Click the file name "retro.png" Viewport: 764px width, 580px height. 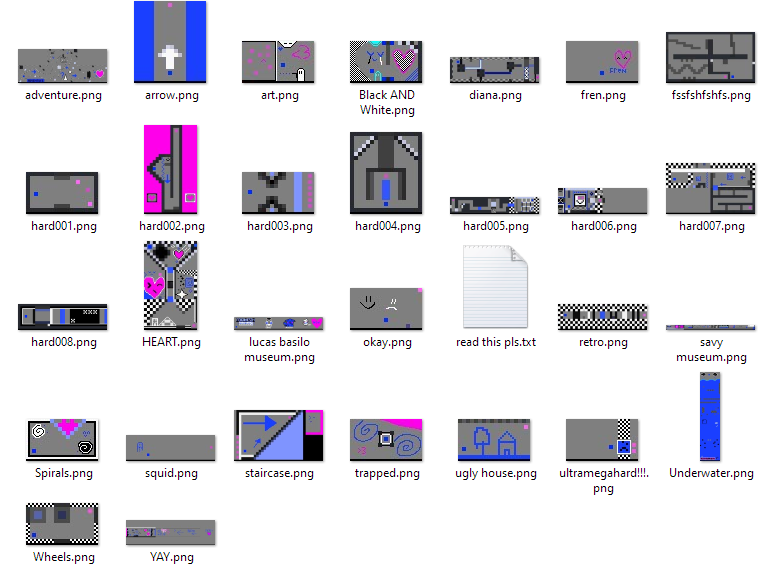(x=603, y=342)
